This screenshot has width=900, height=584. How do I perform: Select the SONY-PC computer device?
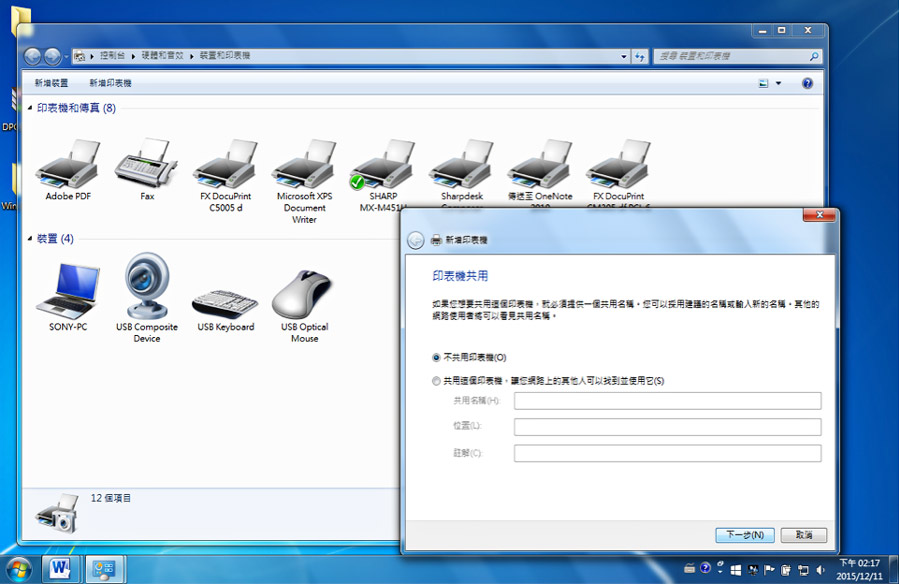(68, 297)
